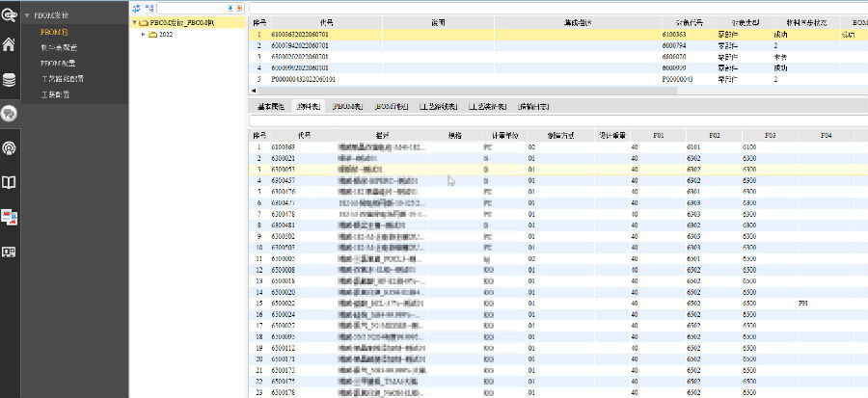
Task: Open the home icon in left sidebar
Action: pos(9,44)
